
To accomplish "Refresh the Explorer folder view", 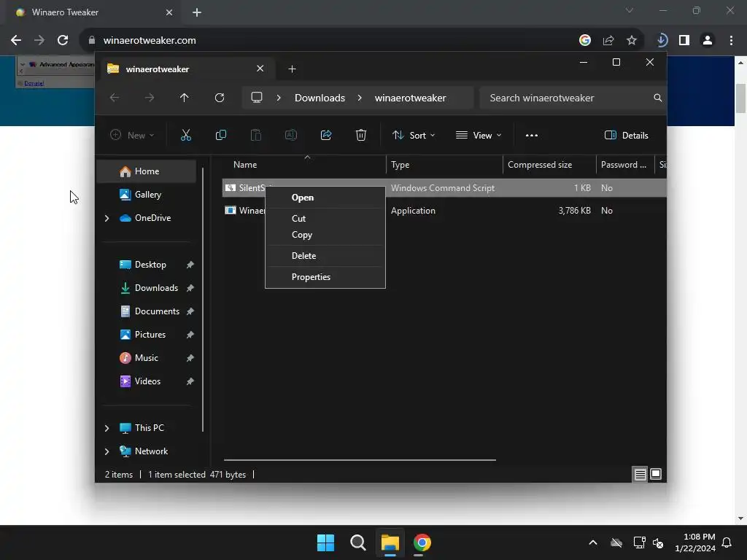I will click(x=219, y=98).
